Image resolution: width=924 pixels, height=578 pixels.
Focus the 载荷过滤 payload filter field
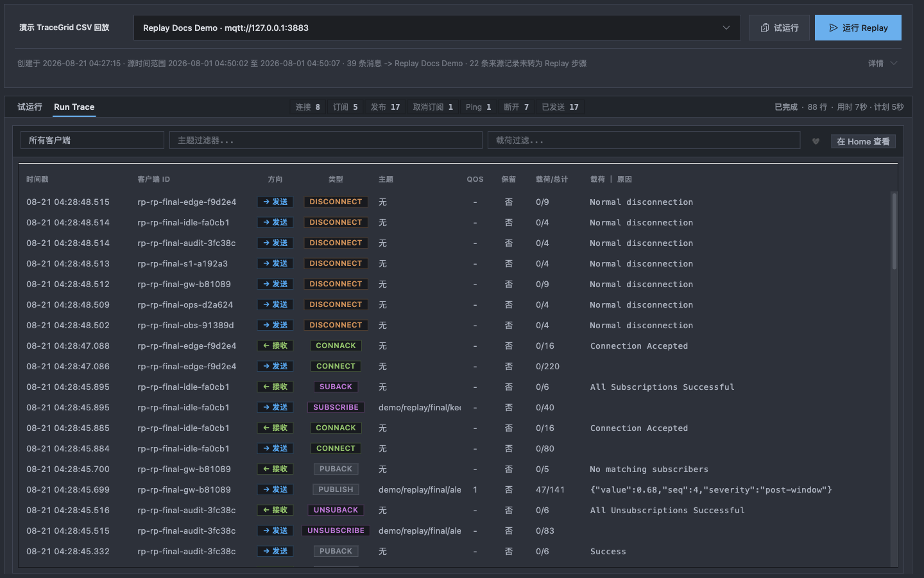click(644, 140)
